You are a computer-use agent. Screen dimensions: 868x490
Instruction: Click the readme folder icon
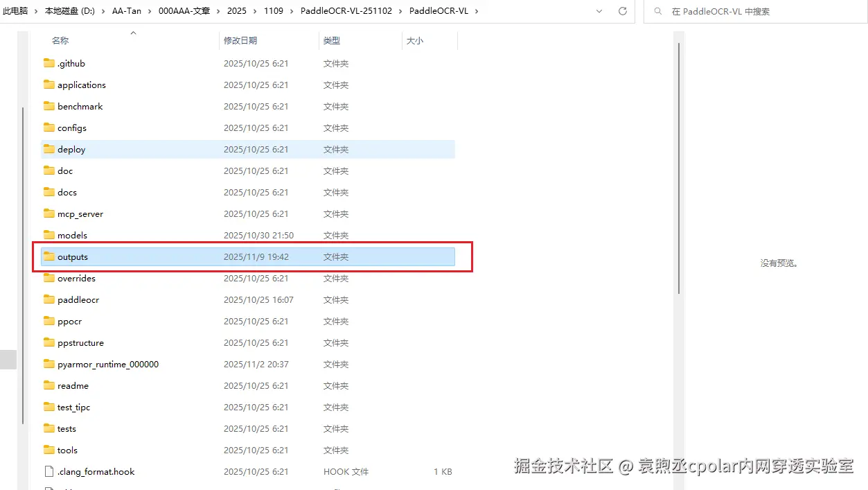click(48, 385)
